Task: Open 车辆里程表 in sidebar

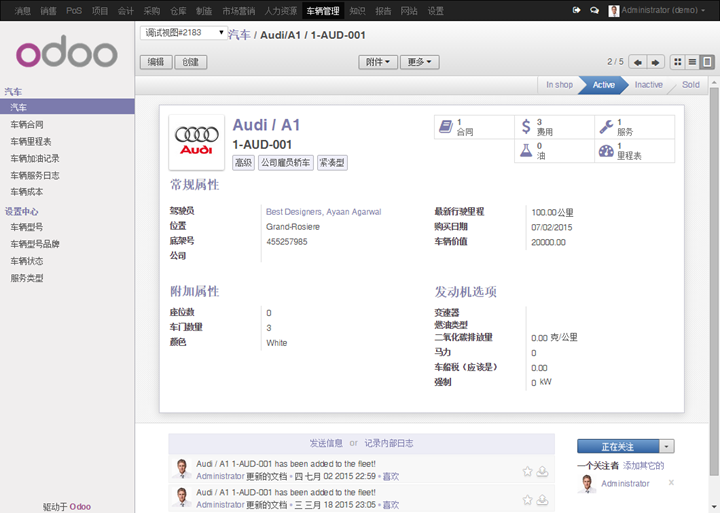Action: point(31,141)
